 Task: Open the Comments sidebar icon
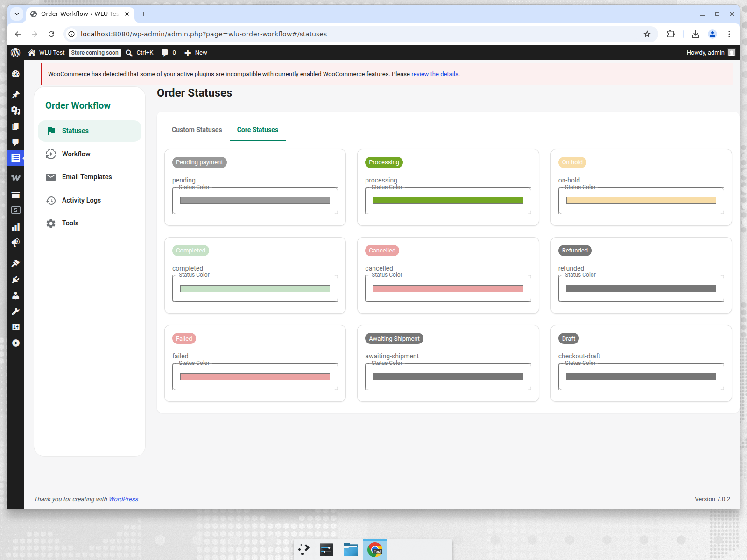coord(15,142)
